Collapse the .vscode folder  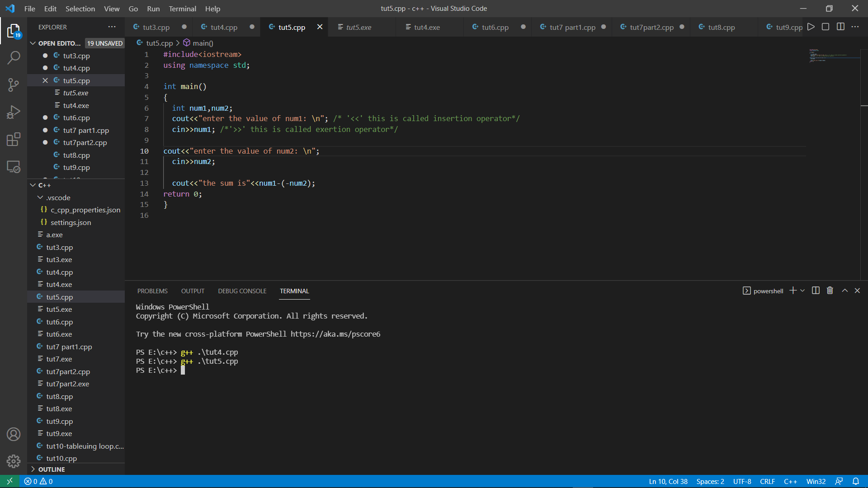(40, 197)
